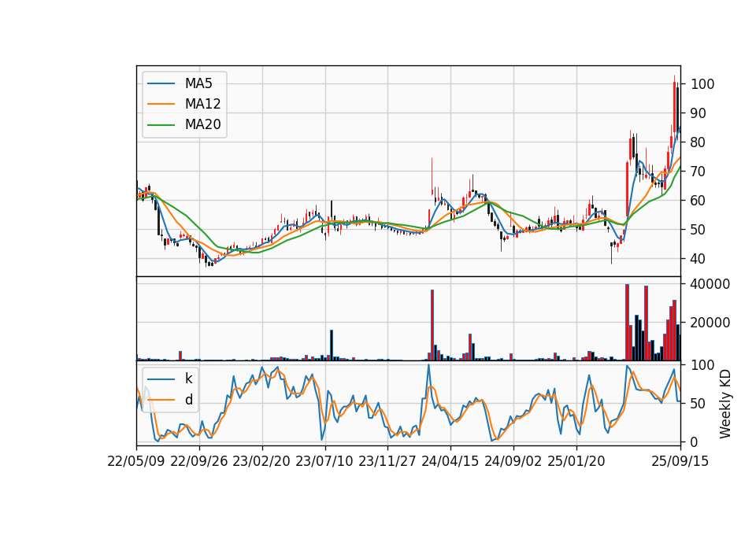
Task: Click the 40 price axis label
Action: click(699, 259)
